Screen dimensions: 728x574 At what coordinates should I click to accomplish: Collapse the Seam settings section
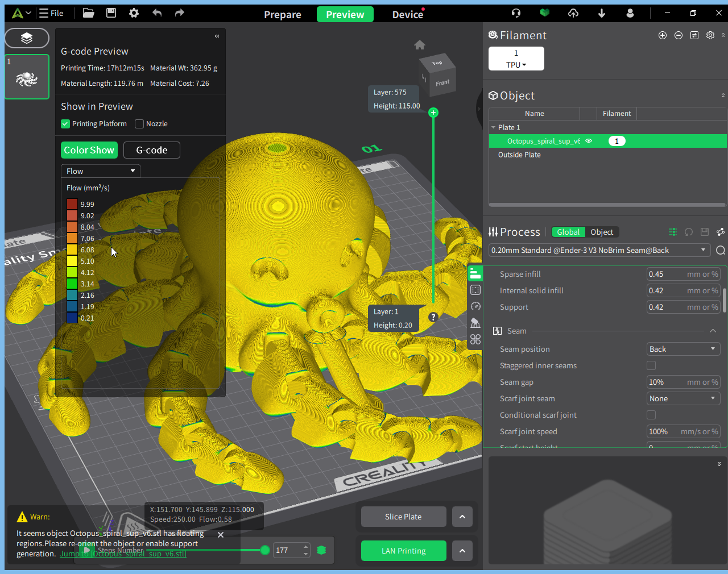coord(713,331)
